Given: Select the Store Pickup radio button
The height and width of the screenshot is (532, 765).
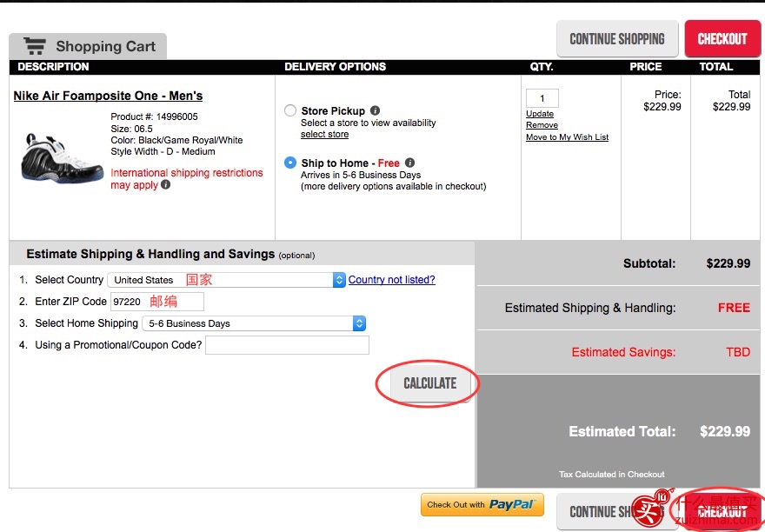Looking at the screenshot, I should 290,110.
